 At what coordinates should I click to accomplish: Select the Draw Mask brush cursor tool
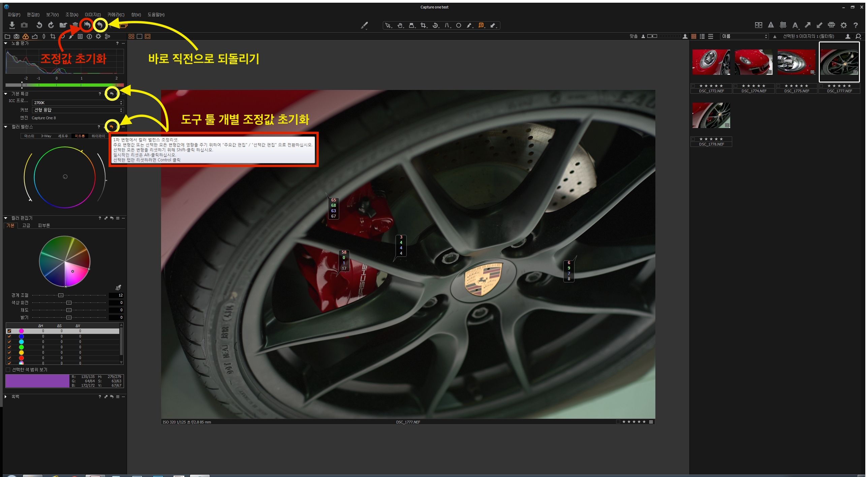pyautogui.click(x=469, y=25)
